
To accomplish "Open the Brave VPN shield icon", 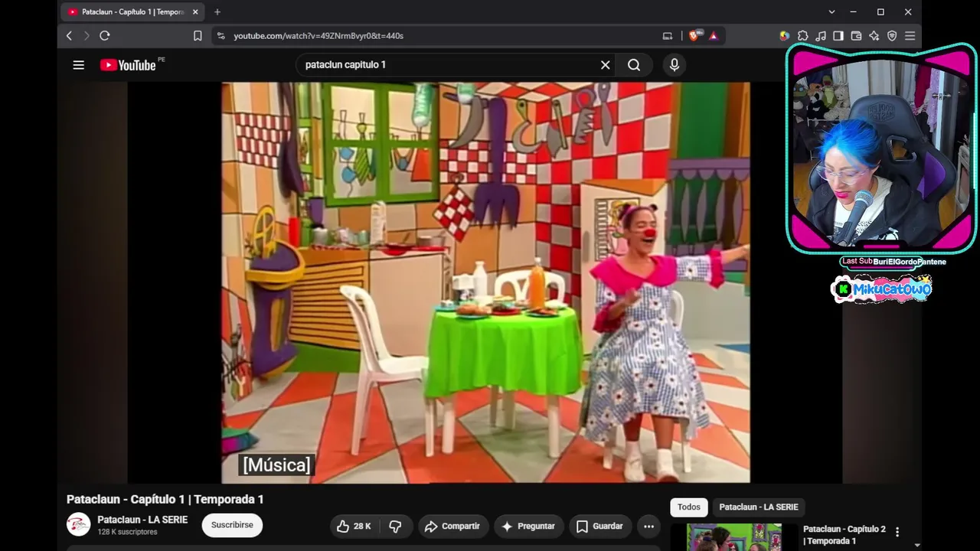I will 892,36.
